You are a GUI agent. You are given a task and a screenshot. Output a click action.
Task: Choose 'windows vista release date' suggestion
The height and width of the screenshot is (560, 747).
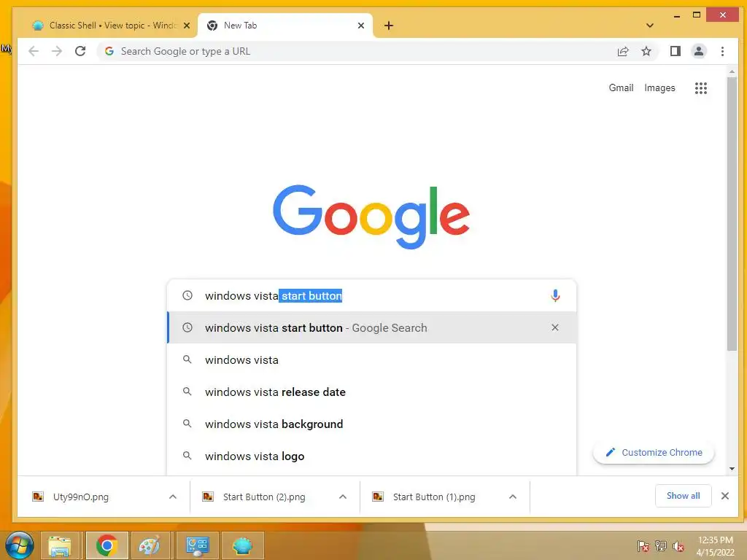pos(371,392)
